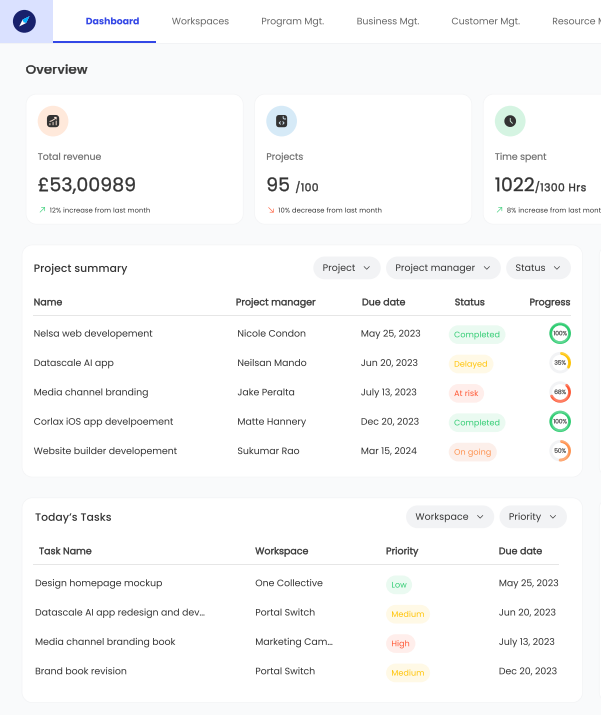Click the Mar 15, 2024 due date
The width and height of the screenshot is (601, 715).
pos(389,451)
